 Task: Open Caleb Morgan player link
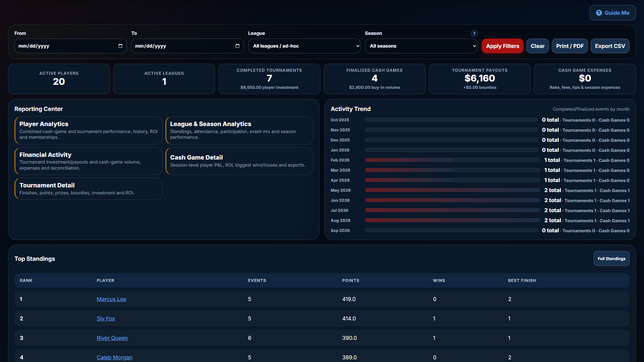[114, 357]
